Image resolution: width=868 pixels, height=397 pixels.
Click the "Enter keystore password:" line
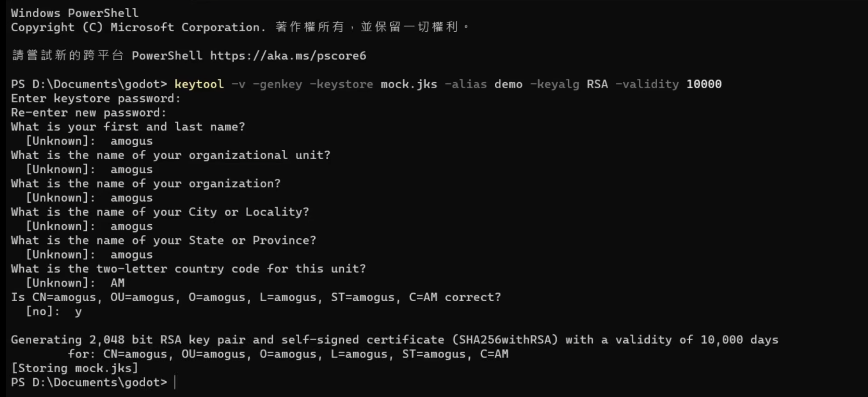pos(96,98)
